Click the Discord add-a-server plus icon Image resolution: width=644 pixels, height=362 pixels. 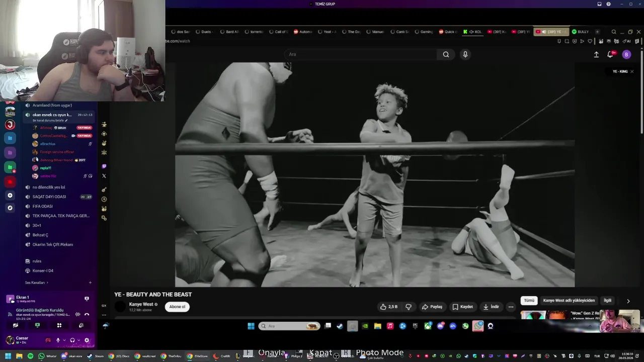point(10,195)
